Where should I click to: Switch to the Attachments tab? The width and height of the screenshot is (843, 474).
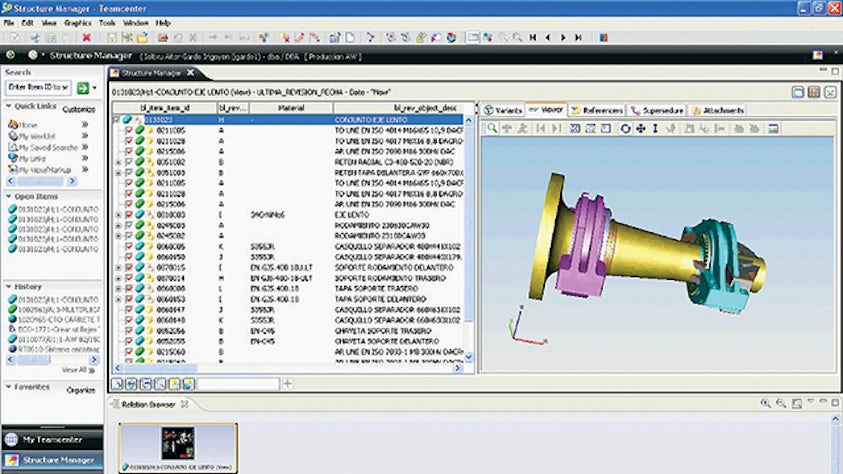tap(718, 110)
